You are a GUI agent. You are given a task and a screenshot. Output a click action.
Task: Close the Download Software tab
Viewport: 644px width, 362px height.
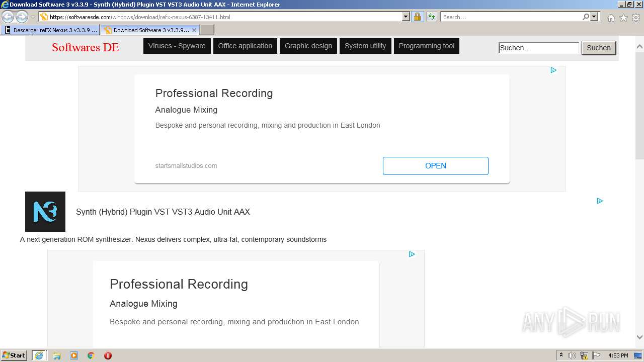click(194, 30)
